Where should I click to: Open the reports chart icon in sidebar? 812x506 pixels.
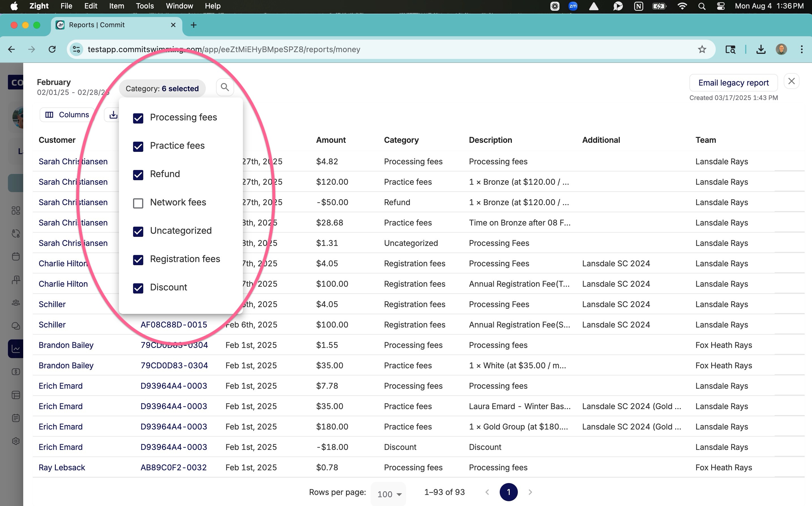point(16,349)
